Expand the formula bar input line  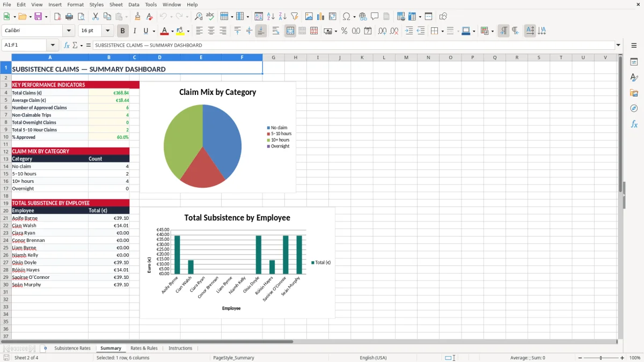pos(618,45)
